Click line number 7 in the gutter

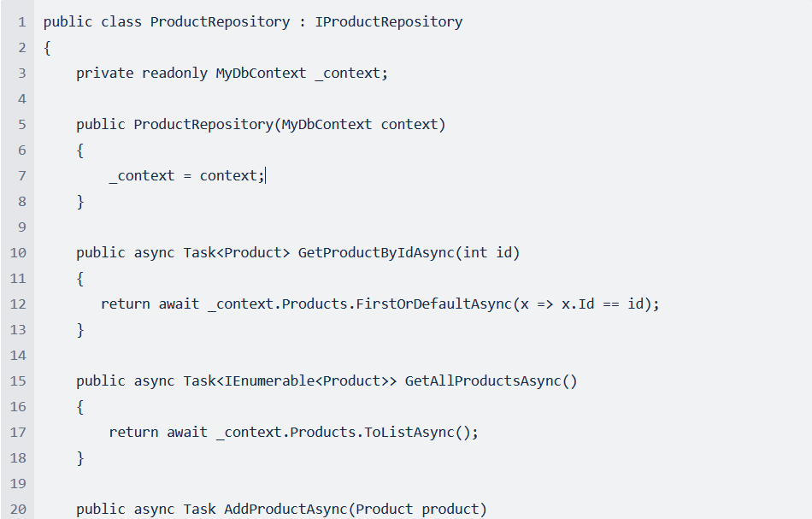21,176
